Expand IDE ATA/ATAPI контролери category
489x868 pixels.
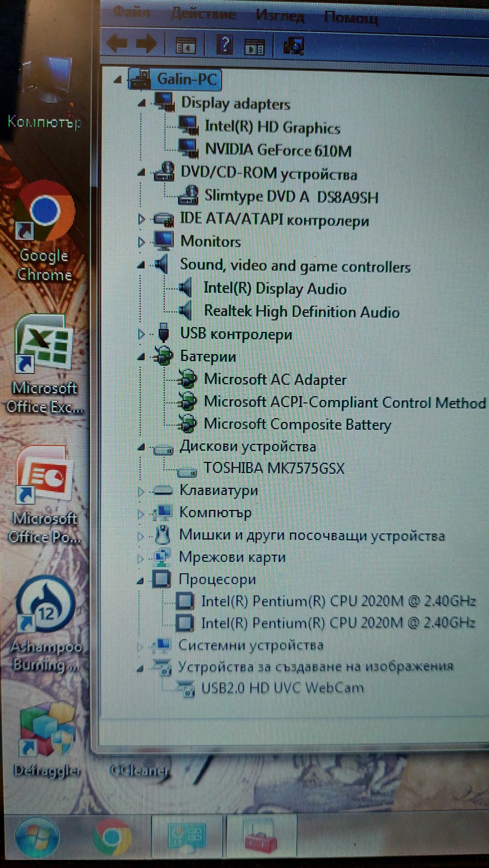tap(142, 219)
